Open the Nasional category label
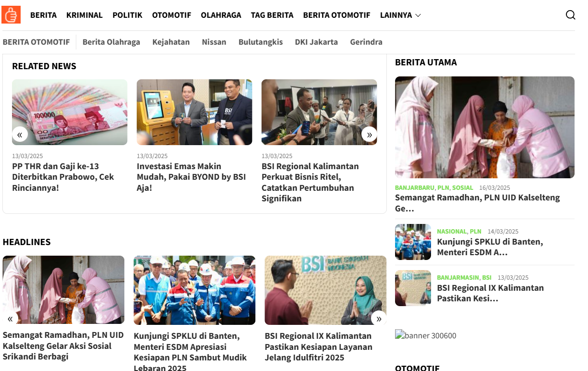This screenshot has height=371, width=588. 452,231
